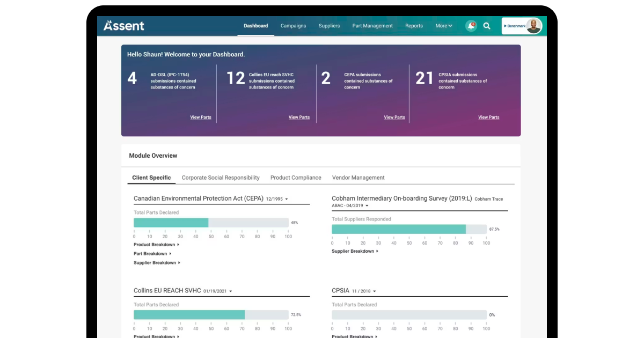The image size is (644, 338).
Task: Open the Reports nav item
Action: (x=414, y=26)
